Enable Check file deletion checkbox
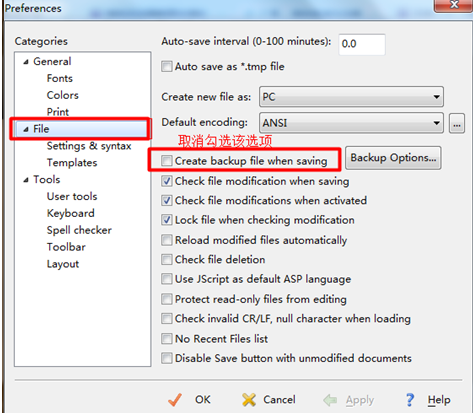The height and width of the screenshot is (413, 473). click(x=167, y=259)
